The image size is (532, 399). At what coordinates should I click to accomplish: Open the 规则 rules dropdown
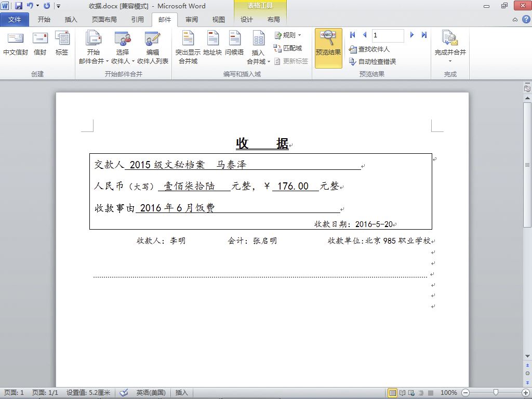(288, 35)
